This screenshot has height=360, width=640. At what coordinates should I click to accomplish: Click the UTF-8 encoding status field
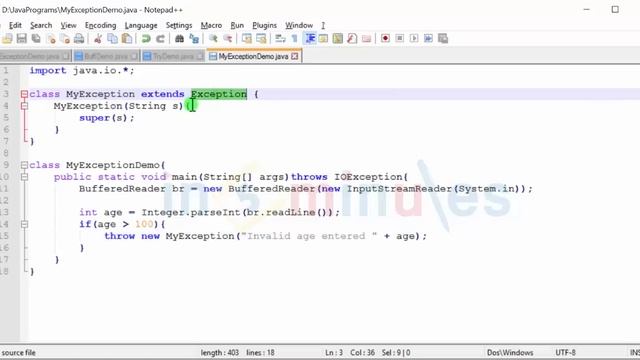tap(565, 353)
